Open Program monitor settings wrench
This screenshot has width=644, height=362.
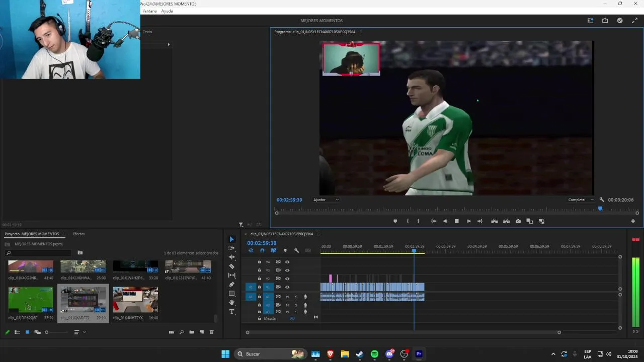click(x=602, y=200)
